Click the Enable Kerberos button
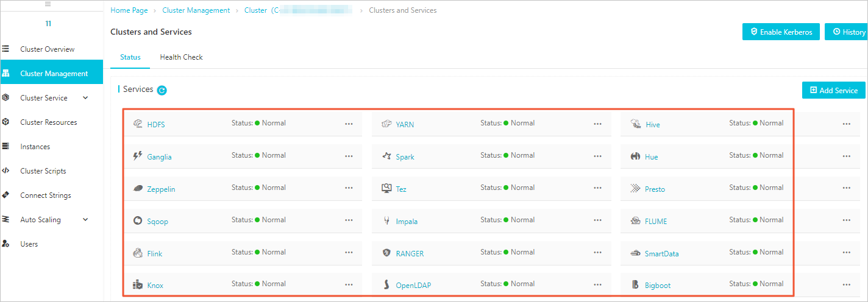The height and width of the screenshot is (302, 868). coord(781,32)
